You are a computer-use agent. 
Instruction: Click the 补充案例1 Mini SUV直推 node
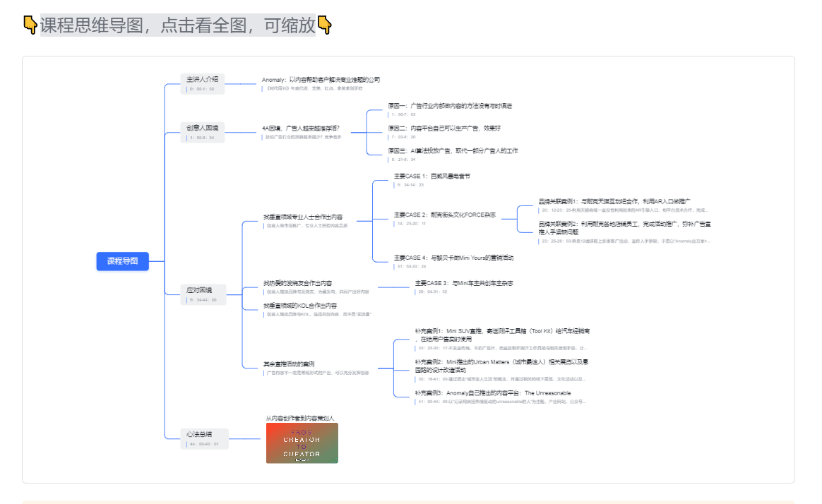tap(502, 335)
